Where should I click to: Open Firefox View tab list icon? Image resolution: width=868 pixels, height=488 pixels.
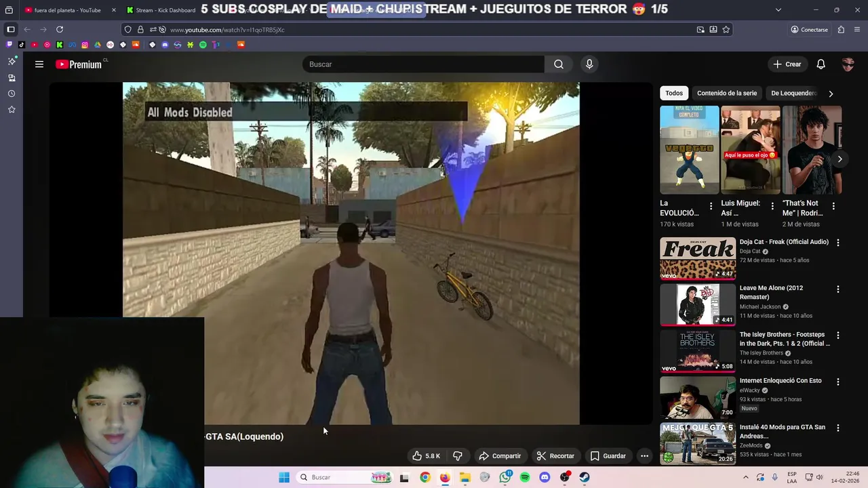[x=9, y=10]
